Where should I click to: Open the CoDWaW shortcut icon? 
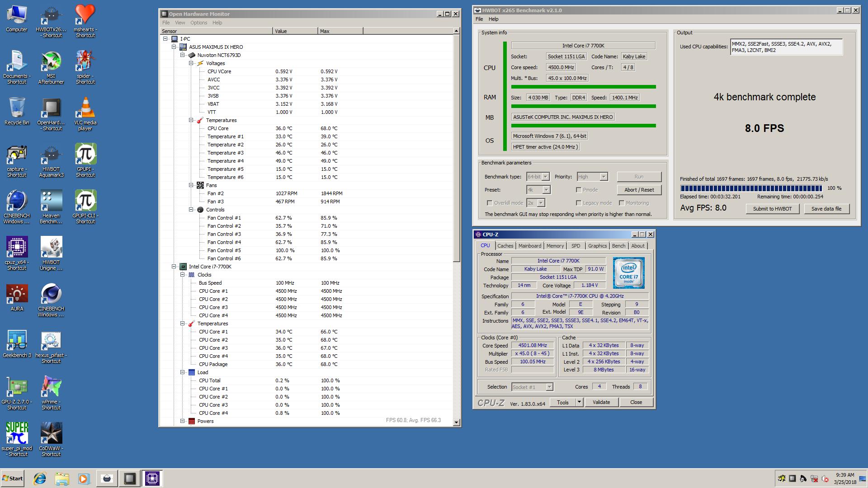pyautogui.click(x=51, y=440)
